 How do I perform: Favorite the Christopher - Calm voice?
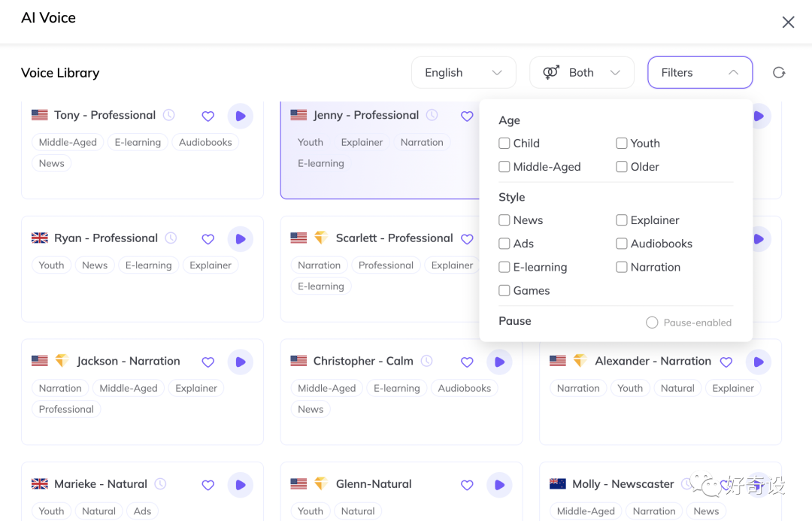click(x=467, y=362)
